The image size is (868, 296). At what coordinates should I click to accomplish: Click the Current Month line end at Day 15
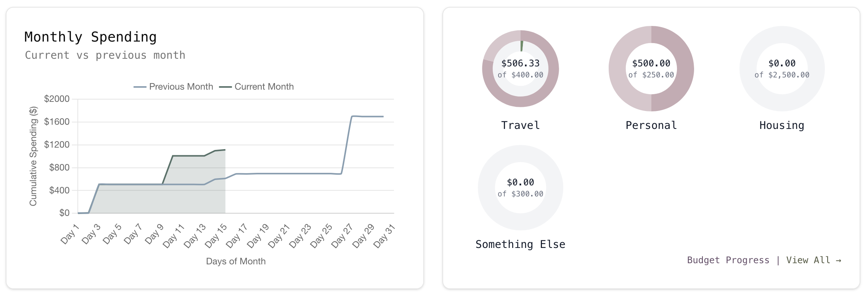coord(225,150)
